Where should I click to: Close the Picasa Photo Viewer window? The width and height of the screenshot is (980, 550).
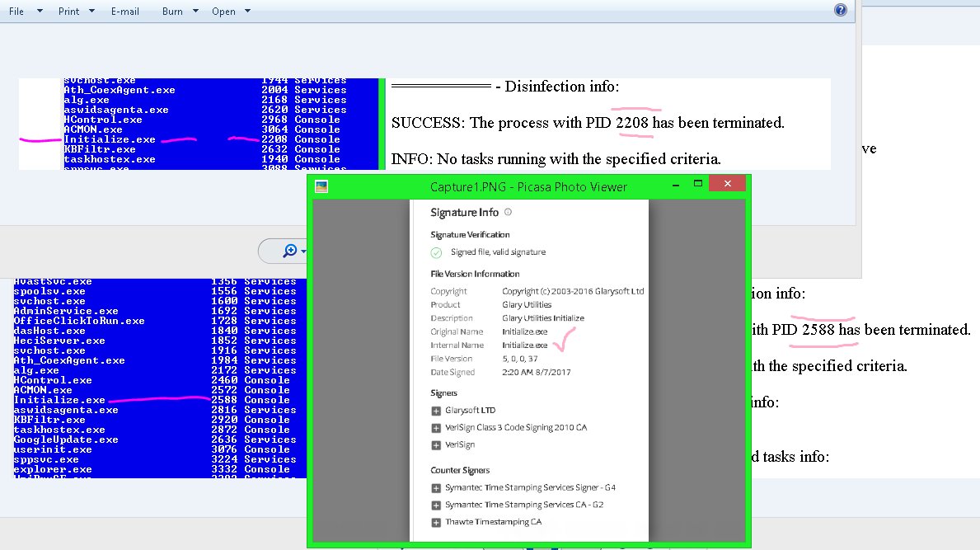728,183
